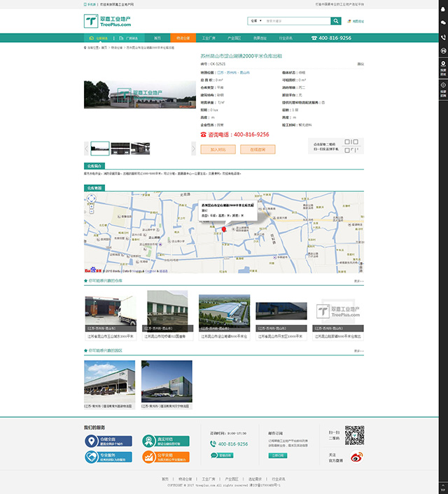448x494 pixels.
Task: Show next gallery thumbnail with right arrow
Action: pos(194,148)
